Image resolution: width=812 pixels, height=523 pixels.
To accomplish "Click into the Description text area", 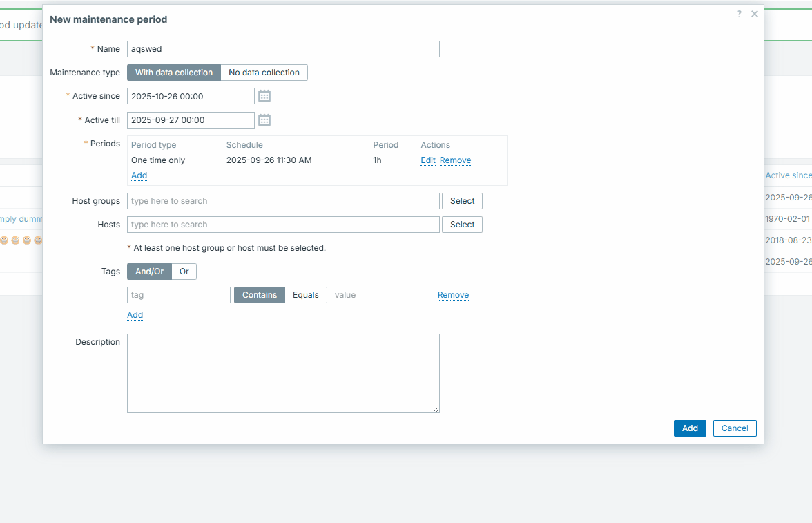I will pos(283,373).
